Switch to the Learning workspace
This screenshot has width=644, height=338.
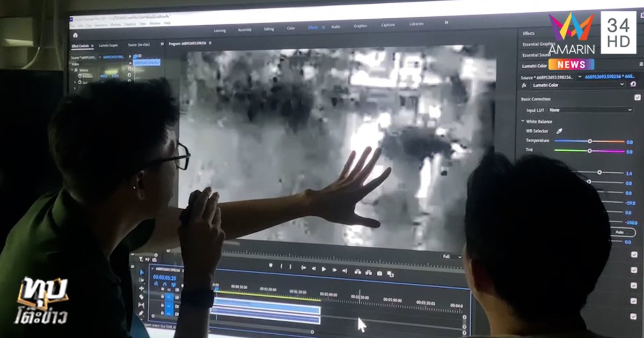point(219,31)
